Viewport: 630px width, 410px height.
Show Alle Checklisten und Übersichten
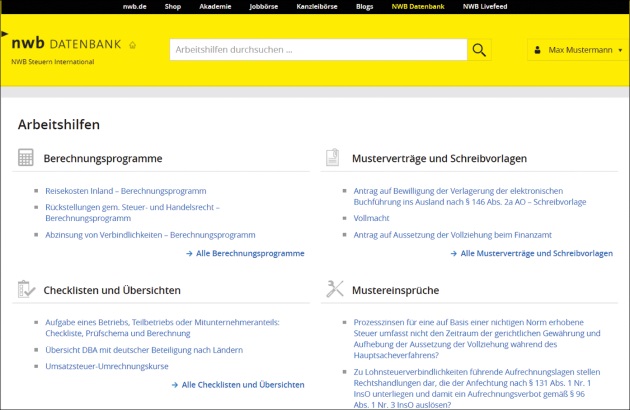click(242, 384)
